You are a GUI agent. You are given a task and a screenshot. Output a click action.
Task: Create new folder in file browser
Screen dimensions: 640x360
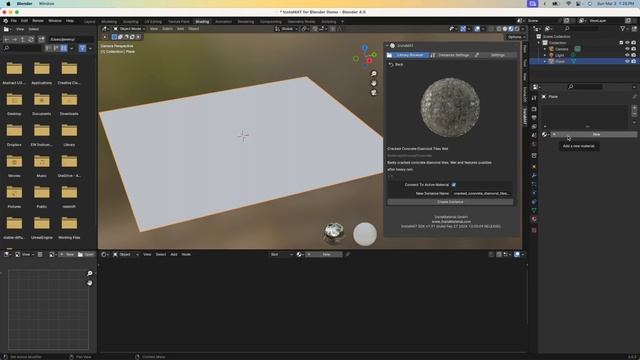[x=41, y=40]
